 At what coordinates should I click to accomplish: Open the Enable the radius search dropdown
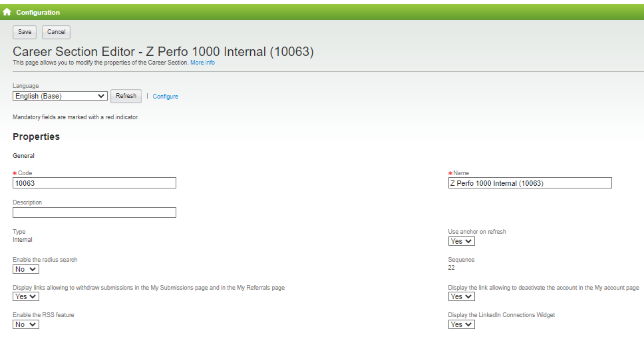tap(26, 269)
